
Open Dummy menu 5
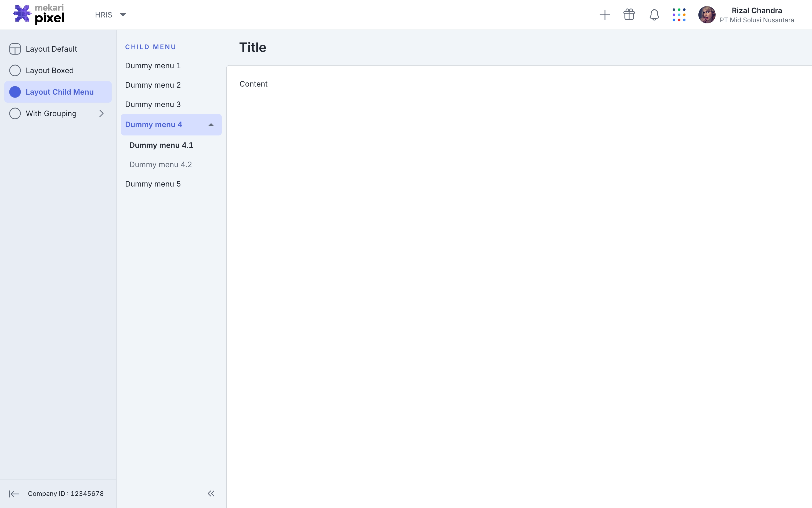coord(171,184)
